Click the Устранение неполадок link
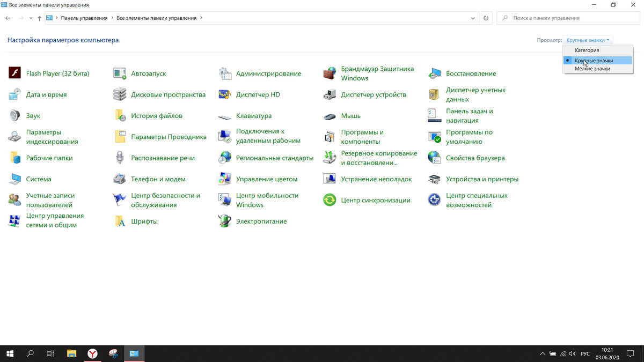The width and height of the screenshot is (644, 362). 376,179
